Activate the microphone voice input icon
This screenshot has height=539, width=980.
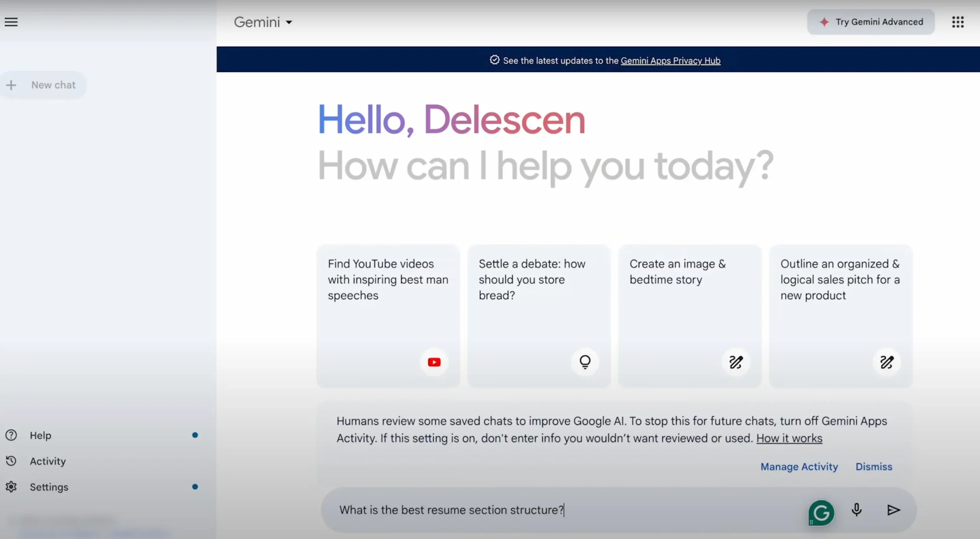coord(857,510)
